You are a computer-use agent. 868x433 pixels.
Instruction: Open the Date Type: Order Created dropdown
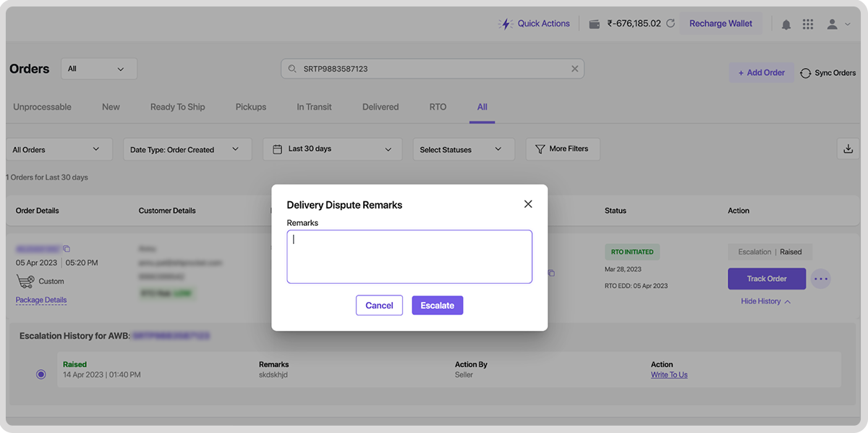[x=187, y=149]
